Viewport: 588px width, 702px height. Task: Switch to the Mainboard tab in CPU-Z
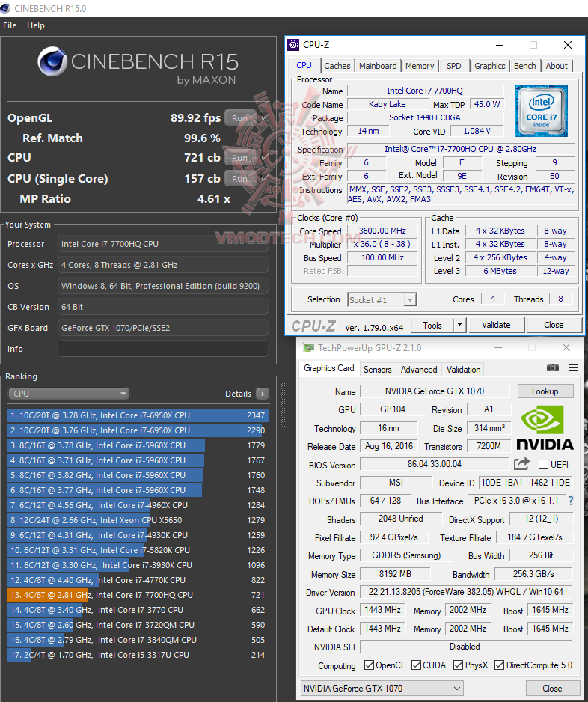click(x=378, y=66)
